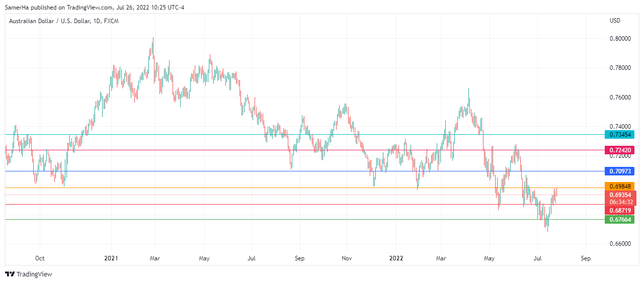Viewport: 644px width, 283px height.
Task: Select the pink 0.72420 price label
Action: [620, 150]
